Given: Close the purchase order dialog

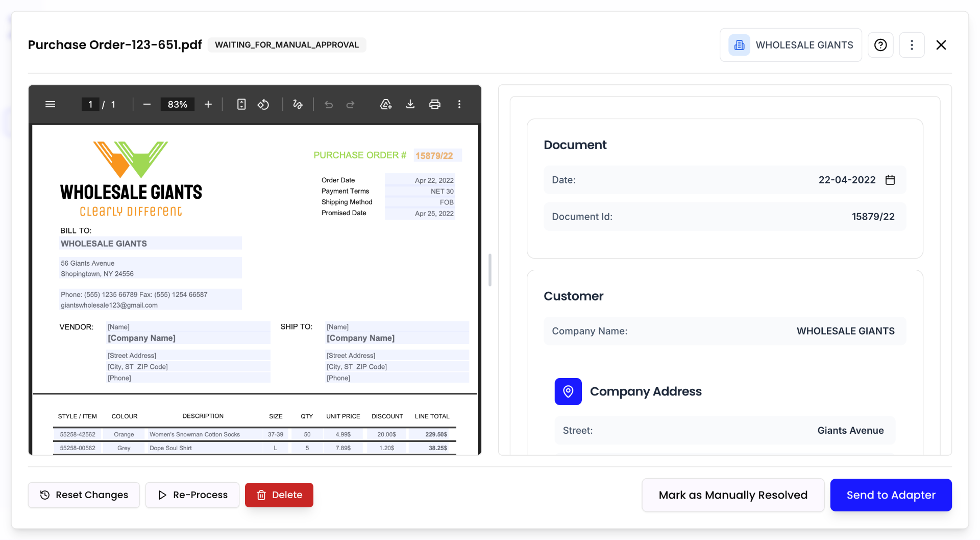Looking at the screenshot, I should click(x=941, y=45).
